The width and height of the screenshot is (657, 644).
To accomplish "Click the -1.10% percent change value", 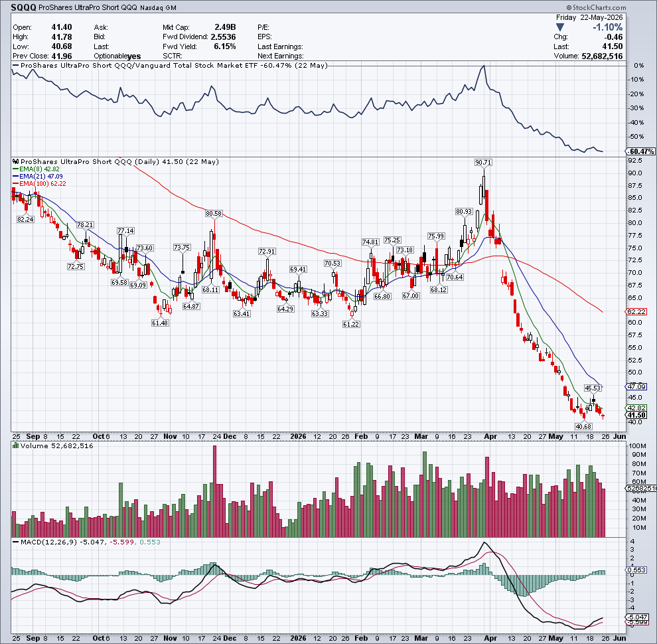I will tap(607, 27).
